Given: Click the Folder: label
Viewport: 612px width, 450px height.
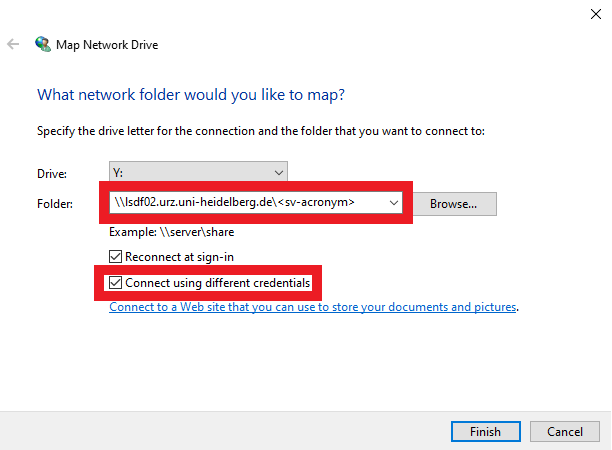Looking at the screenshot, I should (54, 204).
